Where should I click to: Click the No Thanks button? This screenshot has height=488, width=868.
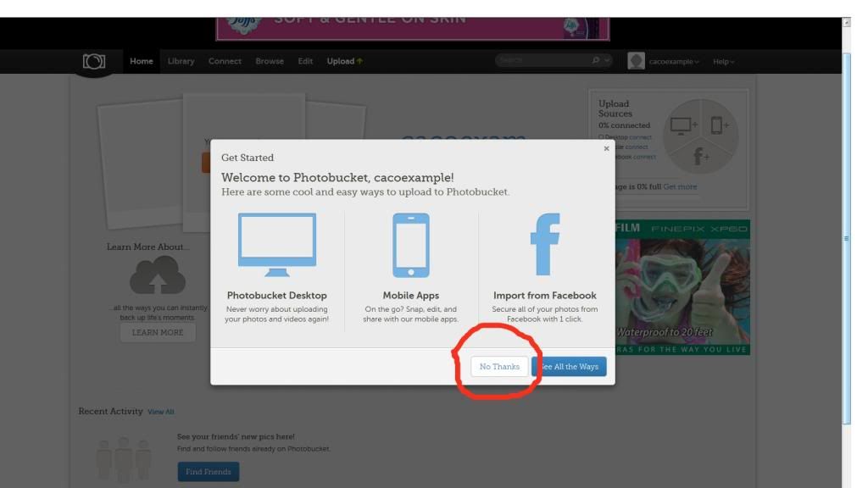click(x=499, y=366)
